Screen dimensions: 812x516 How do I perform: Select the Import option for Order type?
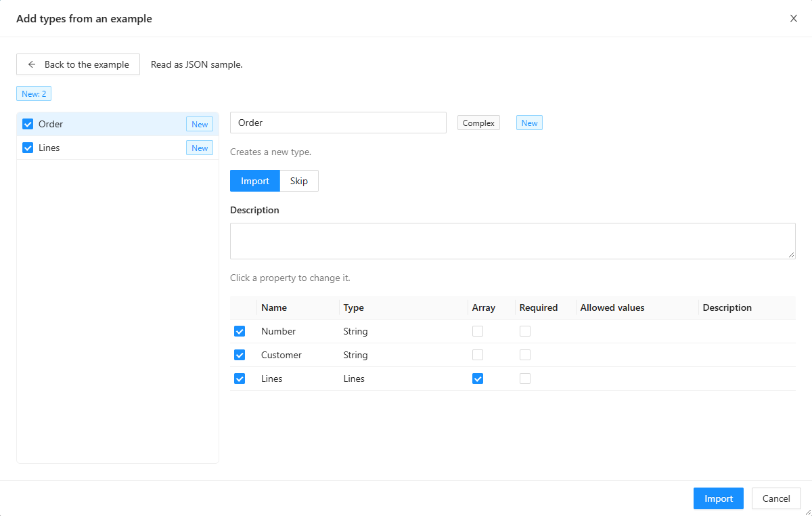255,181
